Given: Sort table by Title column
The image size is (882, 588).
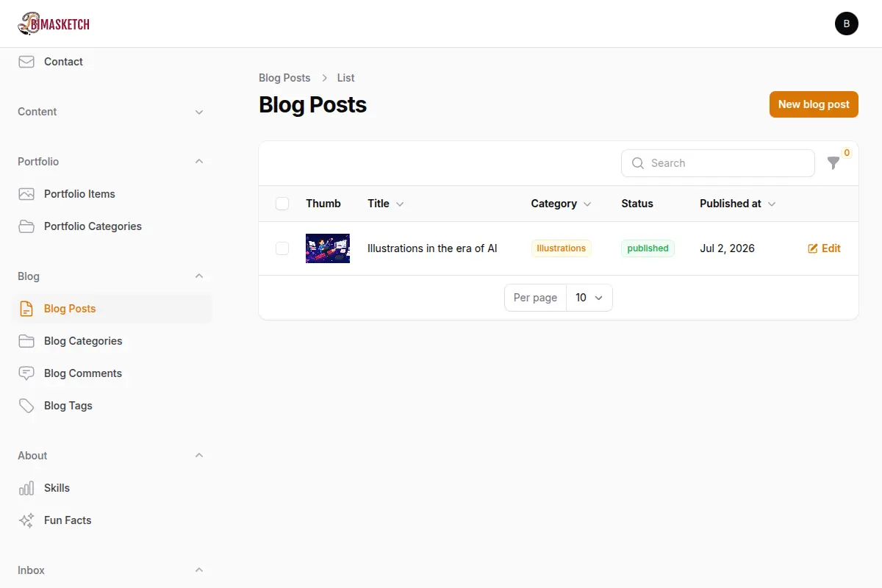Looking at the screenshot, I should click(x=386, y=204).
